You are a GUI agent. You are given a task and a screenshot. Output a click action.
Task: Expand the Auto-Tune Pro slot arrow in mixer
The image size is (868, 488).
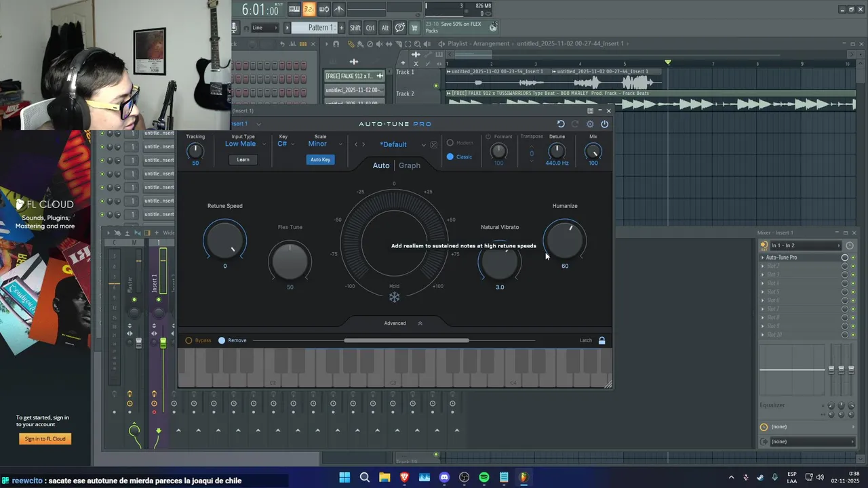point(762,258)
